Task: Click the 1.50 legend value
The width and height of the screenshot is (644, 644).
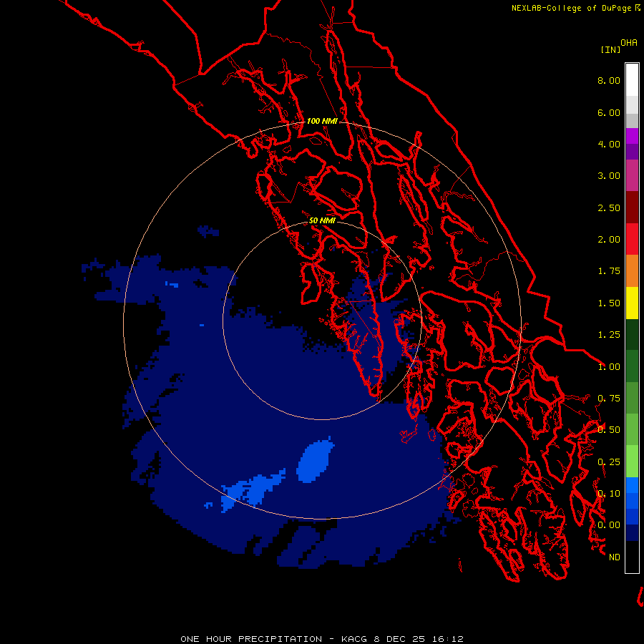Action: pyautogui.click(x=609, y=303)
